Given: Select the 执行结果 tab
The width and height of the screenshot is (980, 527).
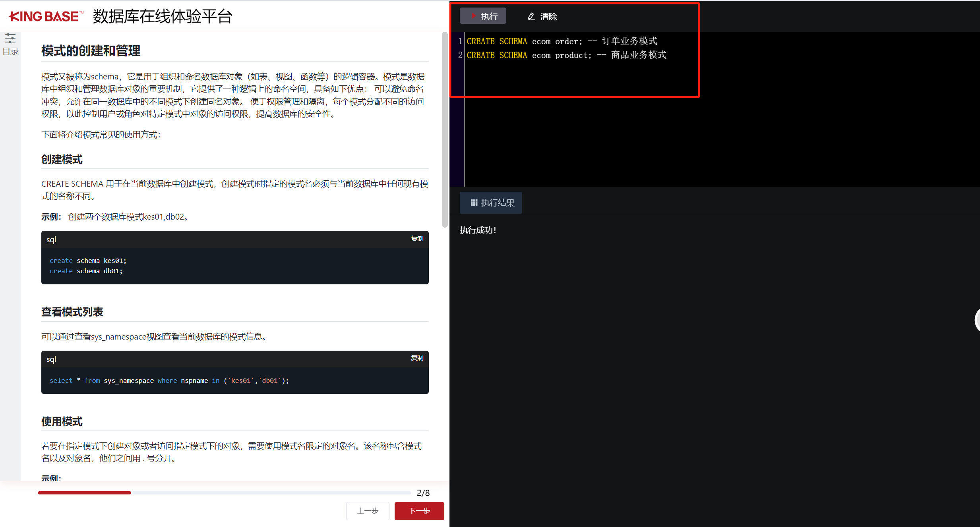Looking at the screenshot, I should pos(491,203).
